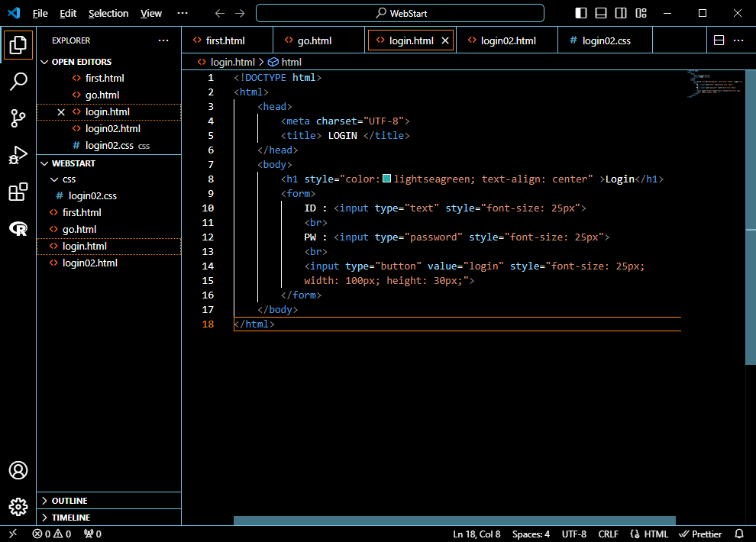
Task: Click Ln 18, Col 8 to go to line
Action: point(477,534)
